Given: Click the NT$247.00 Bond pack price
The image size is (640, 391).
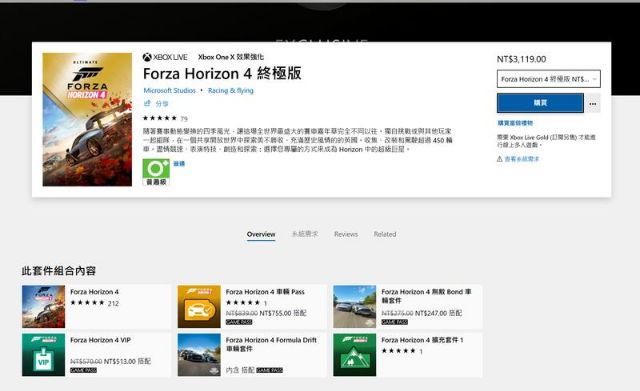Looking at the screenshot, I should click(x=431, y=313).
